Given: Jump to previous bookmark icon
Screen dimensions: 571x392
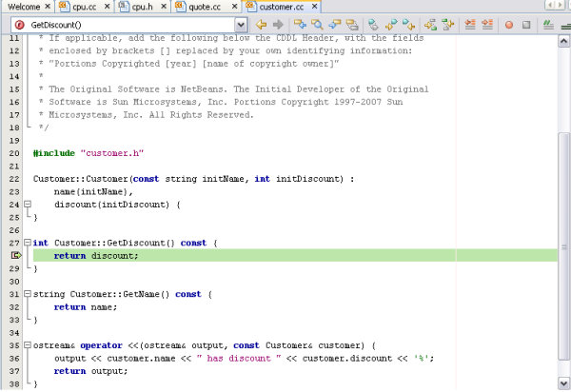Looking at the screenshot, I should point(391,25).
